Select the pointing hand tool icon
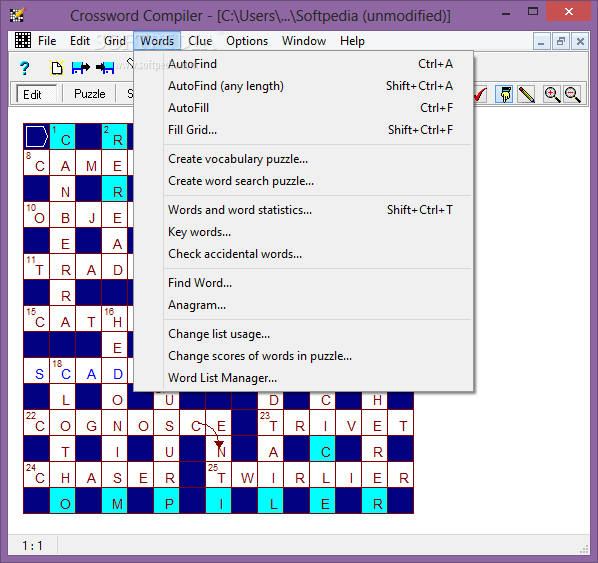The height and width of the screenshot is (563, 598). (x=505, y=94)
